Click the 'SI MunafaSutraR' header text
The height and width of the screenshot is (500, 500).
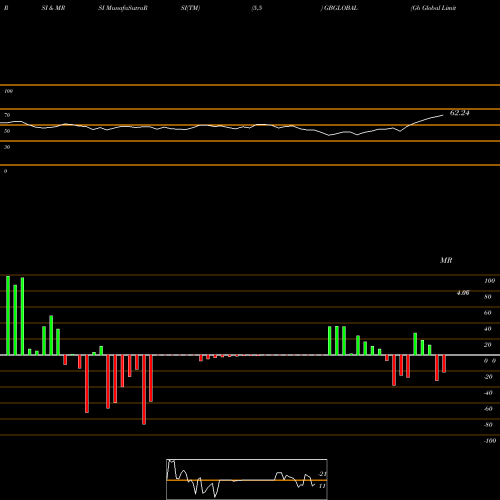123,8
